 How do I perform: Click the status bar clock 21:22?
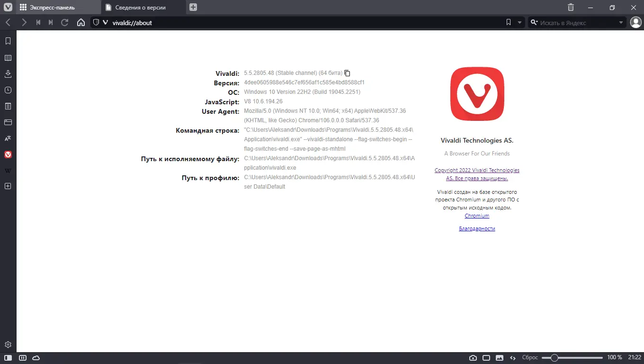(635, 357)
